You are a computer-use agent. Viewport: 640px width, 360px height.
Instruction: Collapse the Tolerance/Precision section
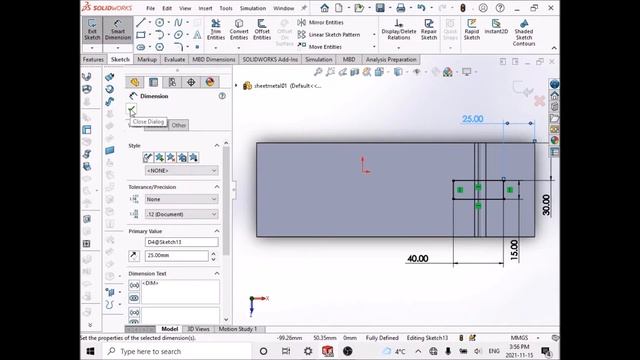[x=217, y=187]
